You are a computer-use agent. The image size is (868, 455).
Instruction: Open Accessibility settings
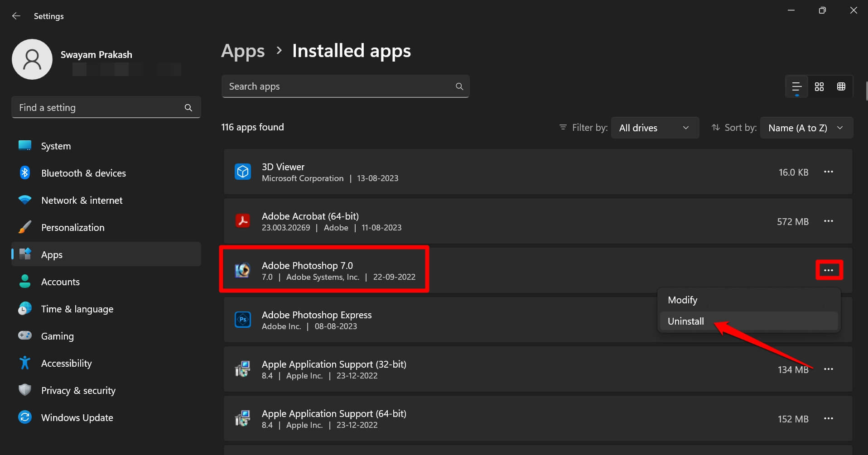106,363
